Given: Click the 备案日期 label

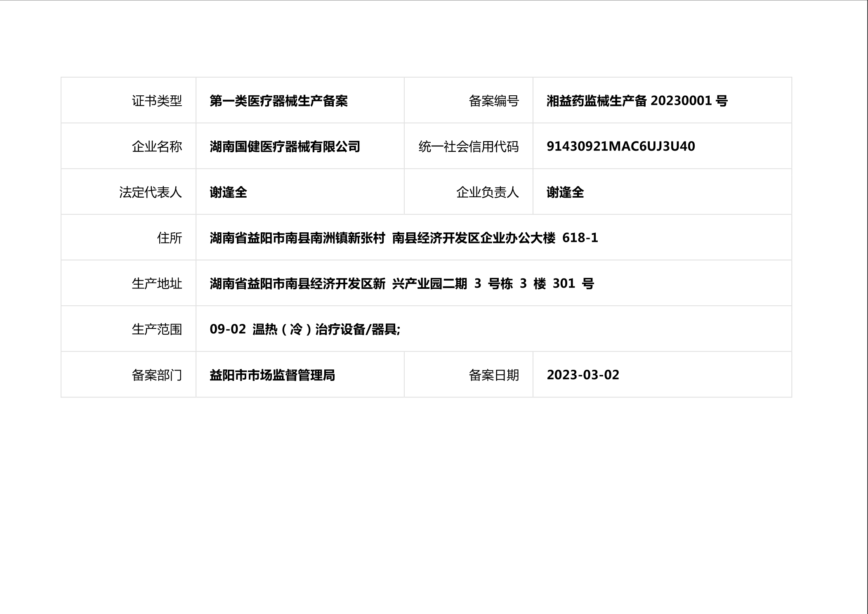Looking at the screenshot, I should tap(493, 375).
